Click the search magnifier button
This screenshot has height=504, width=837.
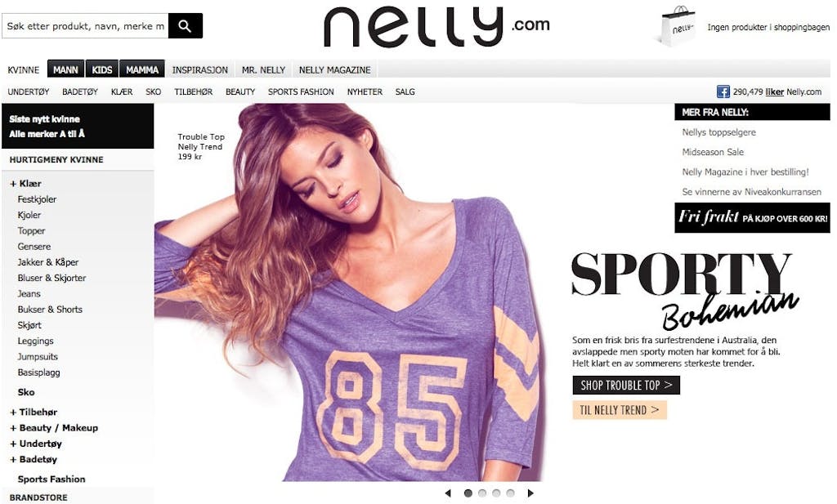(x=186, y=25)
